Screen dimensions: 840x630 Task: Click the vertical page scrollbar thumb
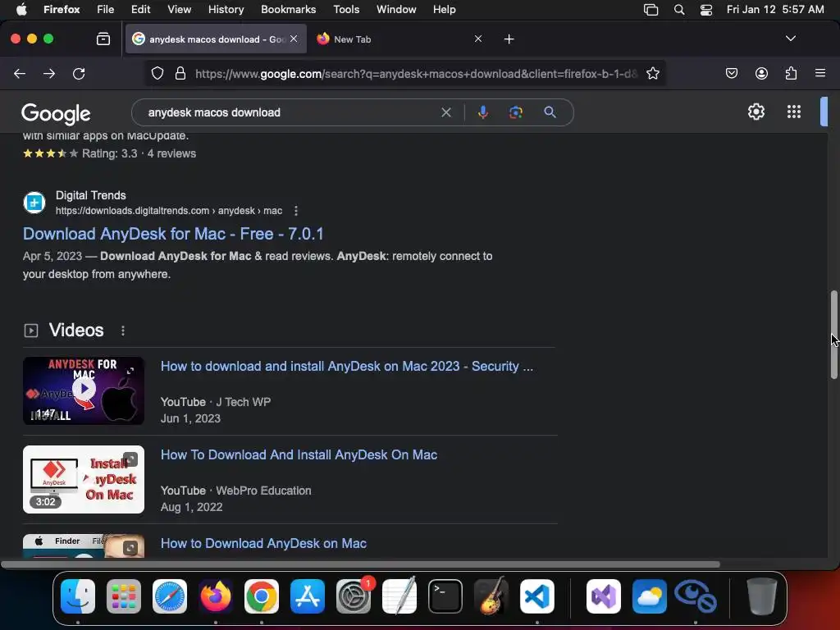coord(834,335)
